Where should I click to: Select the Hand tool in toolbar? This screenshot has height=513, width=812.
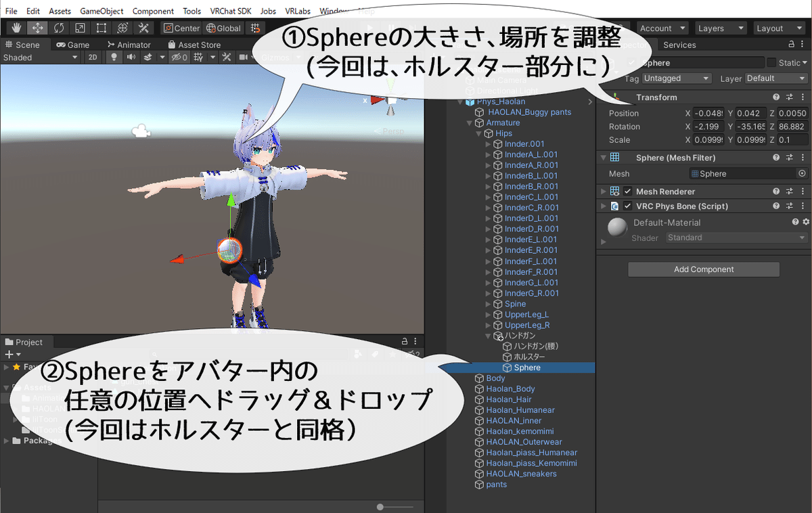pyautogui.click(x=17, y=28)
